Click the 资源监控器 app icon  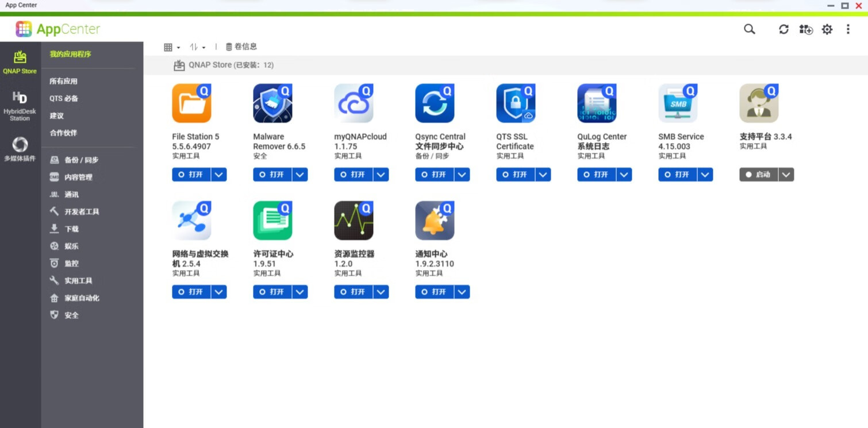pyautogui.click(x=354, y=221)
